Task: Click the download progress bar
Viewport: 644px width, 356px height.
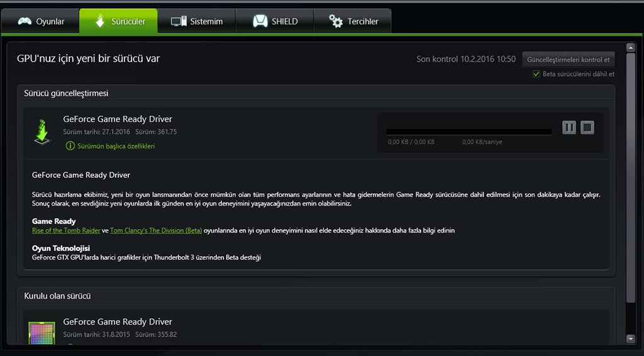Action: tap(469, 132)
